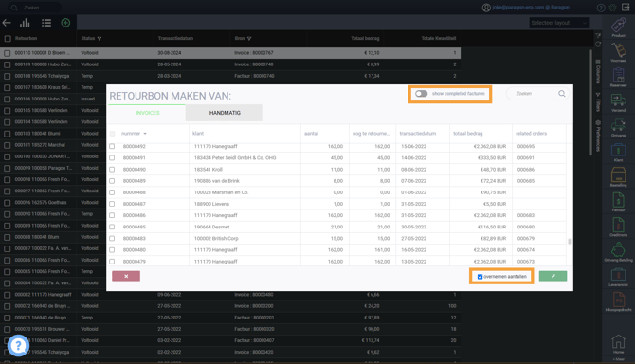
Task: Open the Status column filter
Action: 100,39
